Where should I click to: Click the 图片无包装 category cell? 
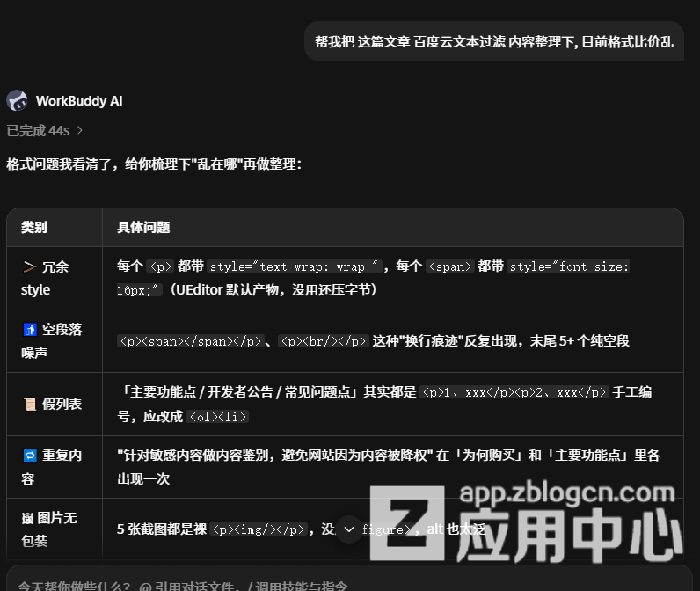(55, 529)
